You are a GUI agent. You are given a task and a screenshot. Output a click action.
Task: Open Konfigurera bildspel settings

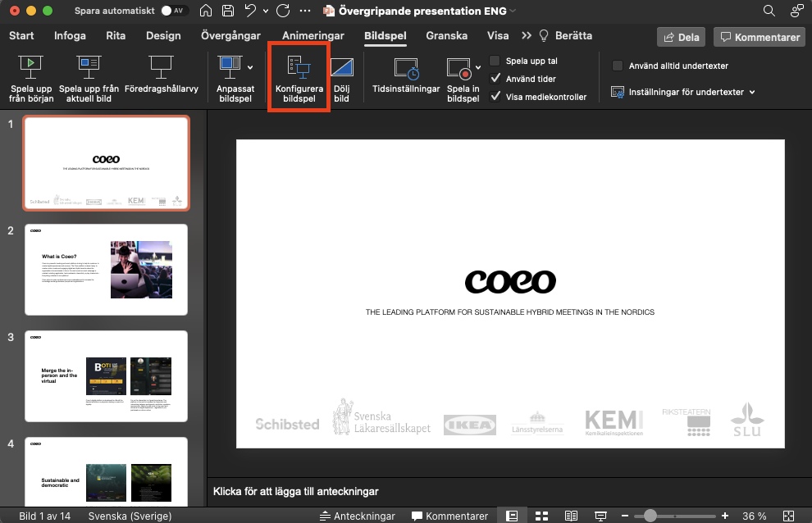pos(299,78)
